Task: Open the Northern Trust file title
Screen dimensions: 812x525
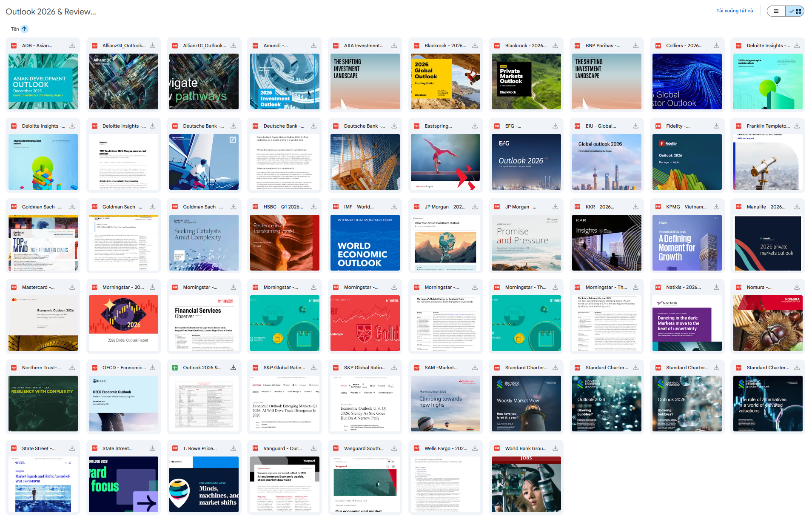Action: (x=41, y=368)
